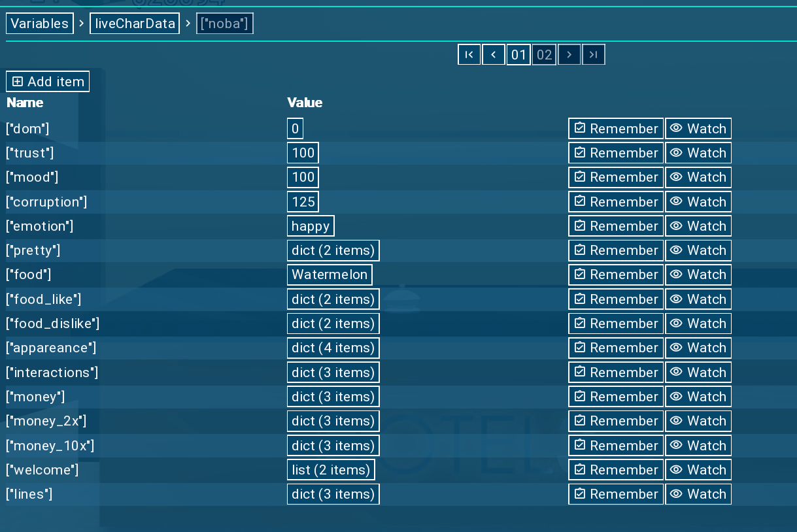Edit the dom value 0
Image resolution: width=797 pixels, height=532 pixels.
click(295, 129)
